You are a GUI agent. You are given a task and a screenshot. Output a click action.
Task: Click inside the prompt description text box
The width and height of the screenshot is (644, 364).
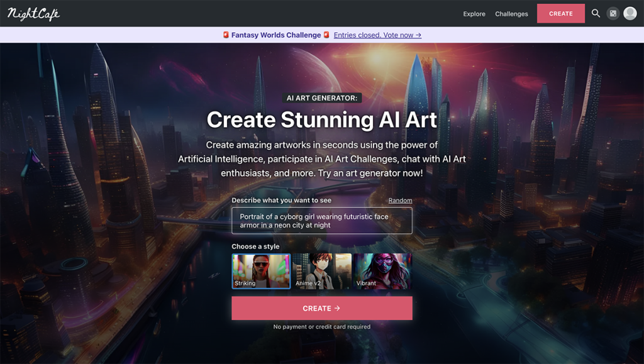321,220
